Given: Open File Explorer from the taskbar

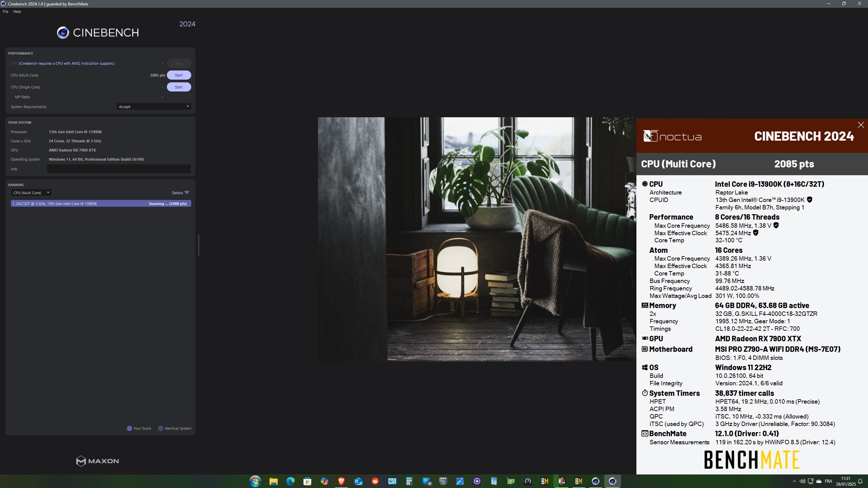Looking at the screenshot, I should tap(273, 481).
